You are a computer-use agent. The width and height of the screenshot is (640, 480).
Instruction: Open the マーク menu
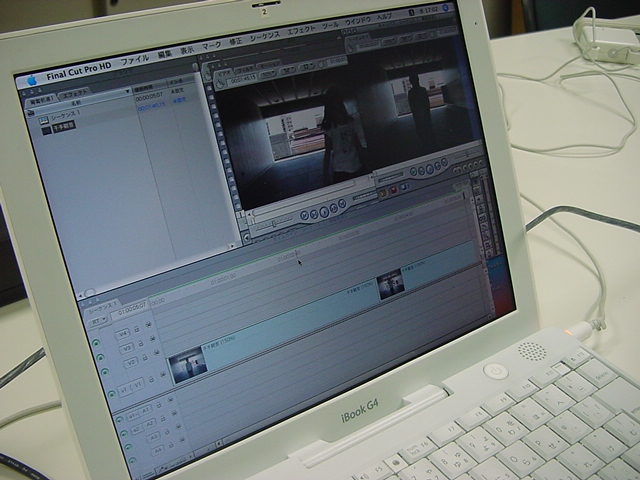(x=212, y=46)
